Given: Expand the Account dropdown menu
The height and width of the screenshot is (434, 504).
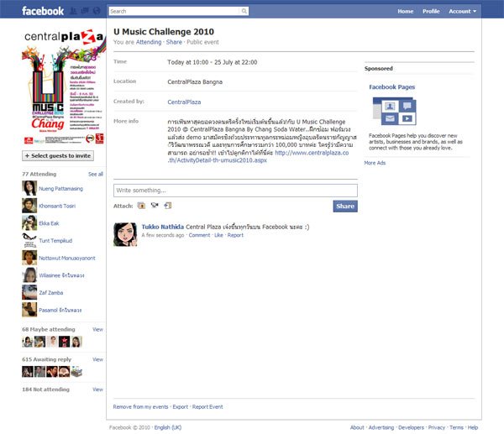Looking at the screenshot, I should [x=462, y=11].
